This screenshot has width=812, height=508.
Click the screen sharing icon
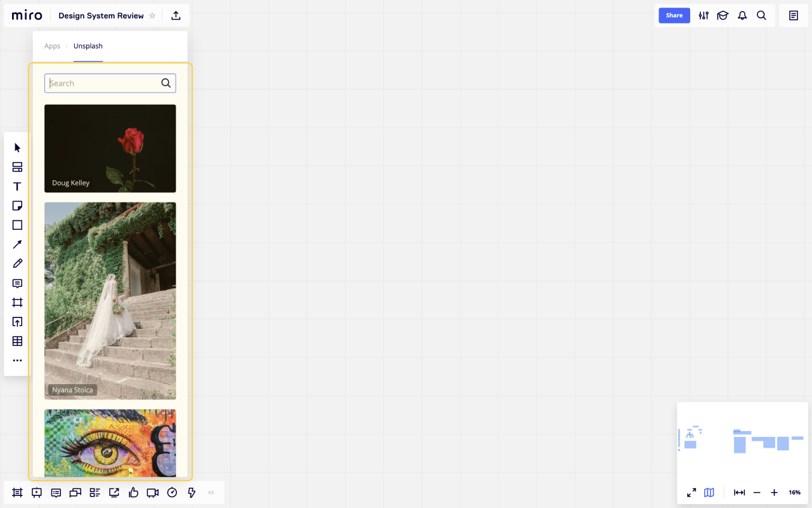point(114,492)
